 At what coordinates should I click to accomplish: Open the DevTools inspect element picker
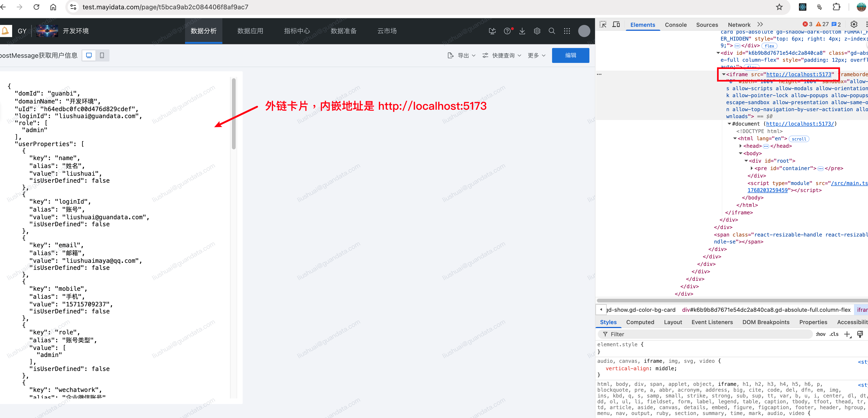tap(603, 24)
